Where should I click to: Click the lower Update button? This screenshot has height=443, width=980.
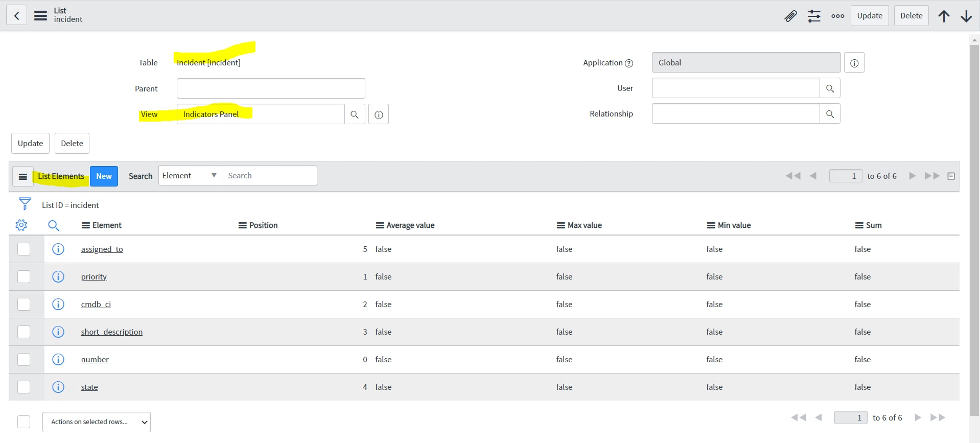click(30, 144)
